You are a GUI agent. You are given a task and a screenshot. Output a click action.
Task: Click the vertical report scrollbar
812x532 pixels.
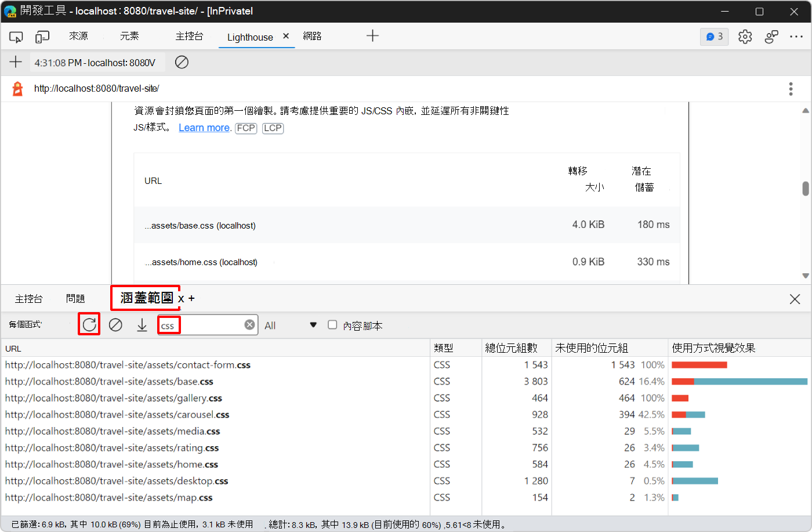(x=806, y=189)
